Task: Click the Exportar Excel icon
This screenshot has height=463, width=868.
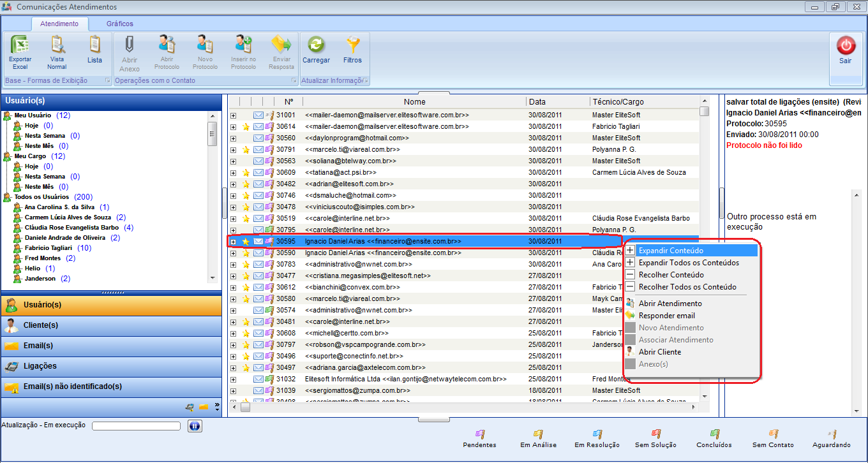Action: [20, 46]
